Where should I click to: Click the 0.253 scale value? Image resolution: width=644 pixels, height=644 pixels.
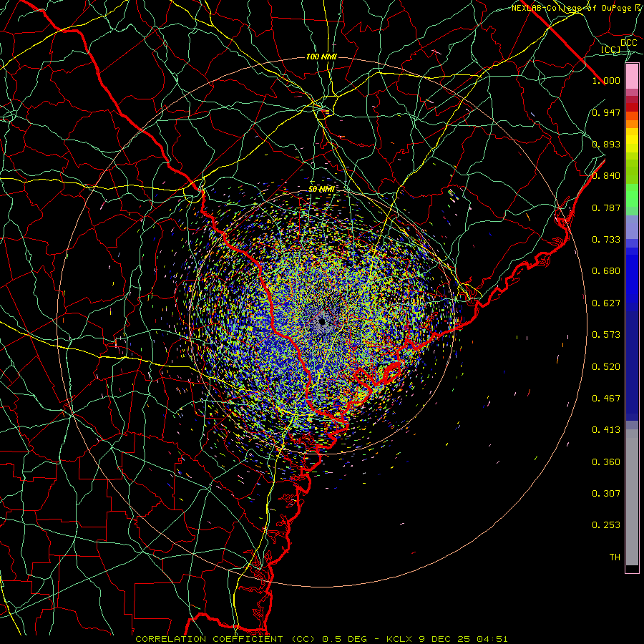(606, 525)
